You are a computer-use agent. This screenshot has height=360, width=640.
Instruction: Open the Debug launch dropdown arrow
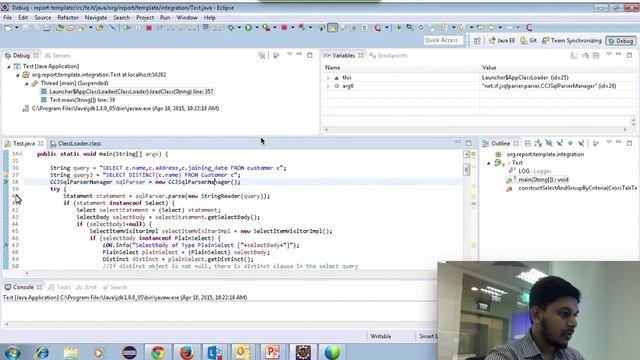click(239, 28)
